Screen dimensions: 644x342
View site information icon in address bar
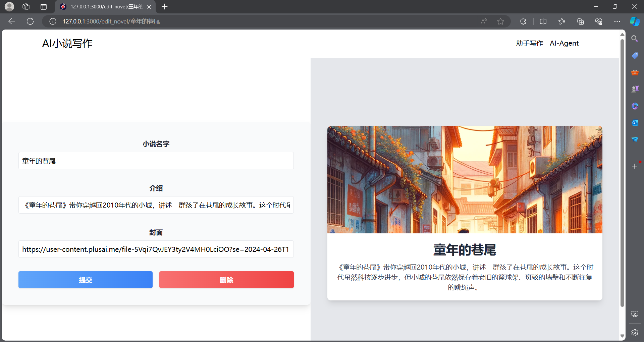pyautogui.click(x=53, y=21)
